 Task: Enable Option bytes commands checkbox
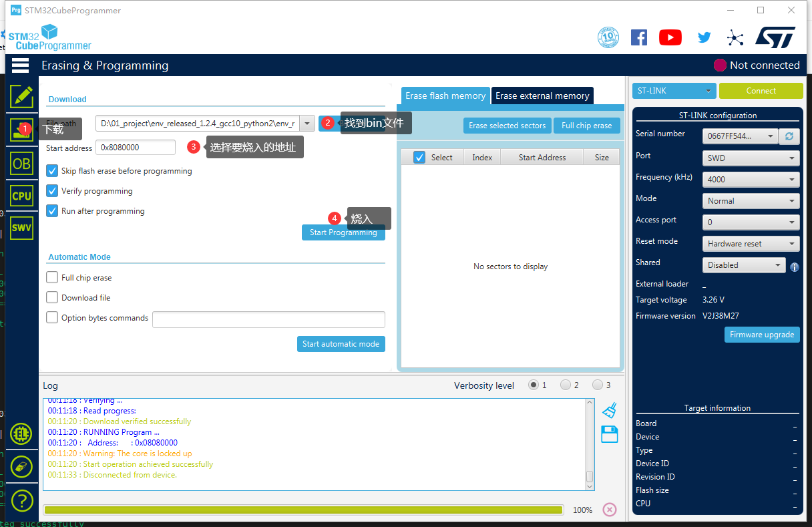point(52,318)
